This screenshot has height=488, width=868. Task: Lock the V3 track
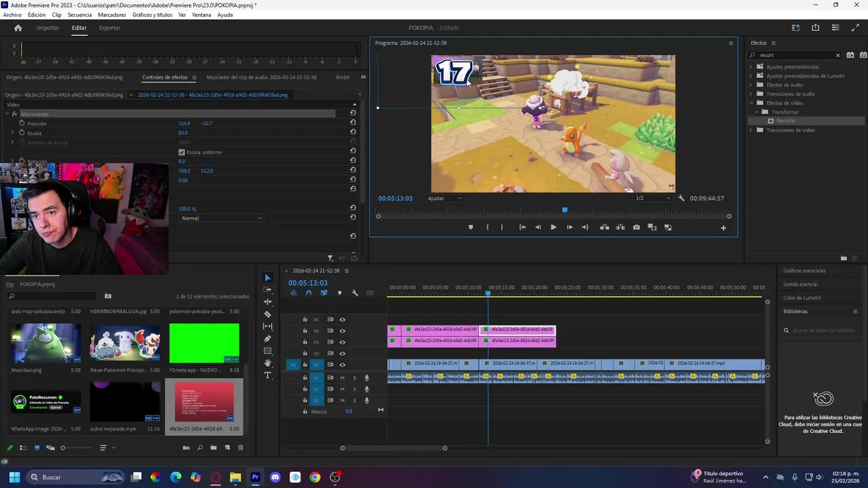(x=304, y=342)
